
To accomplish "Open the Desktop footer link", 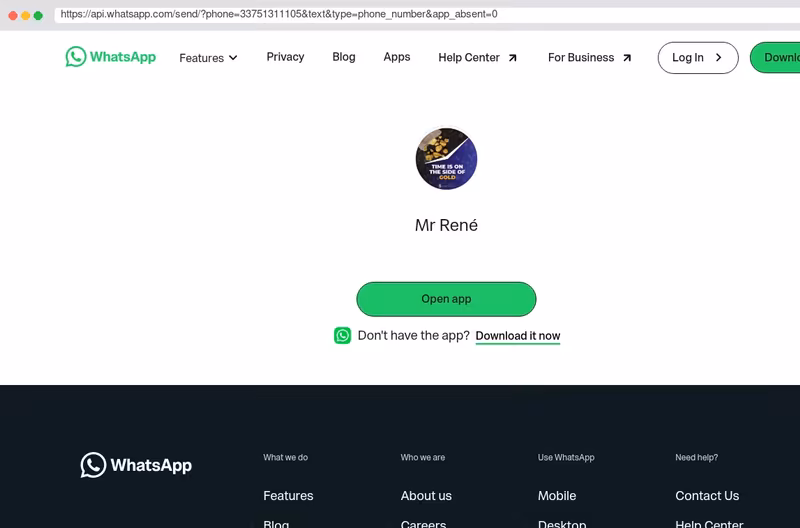I will [562, 523].
